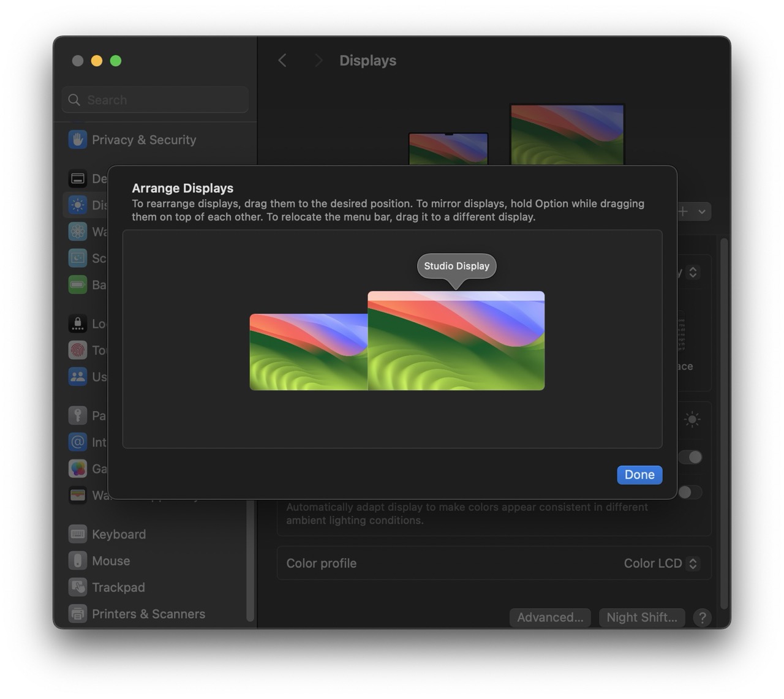The width and height of the screenshot is (784, 699).
Task: Click the question mark help button
Action: pyautogui.click(x=703, y=618)
